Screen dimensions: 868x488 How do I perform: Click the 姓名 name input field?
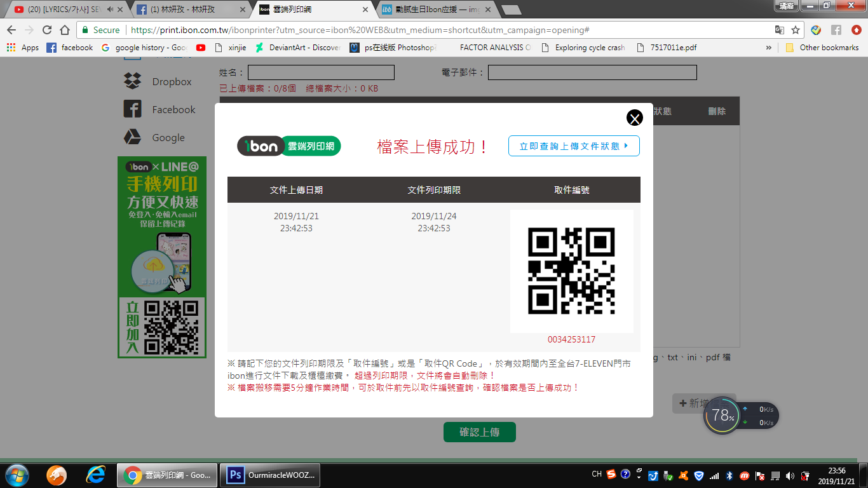(321, 72)
